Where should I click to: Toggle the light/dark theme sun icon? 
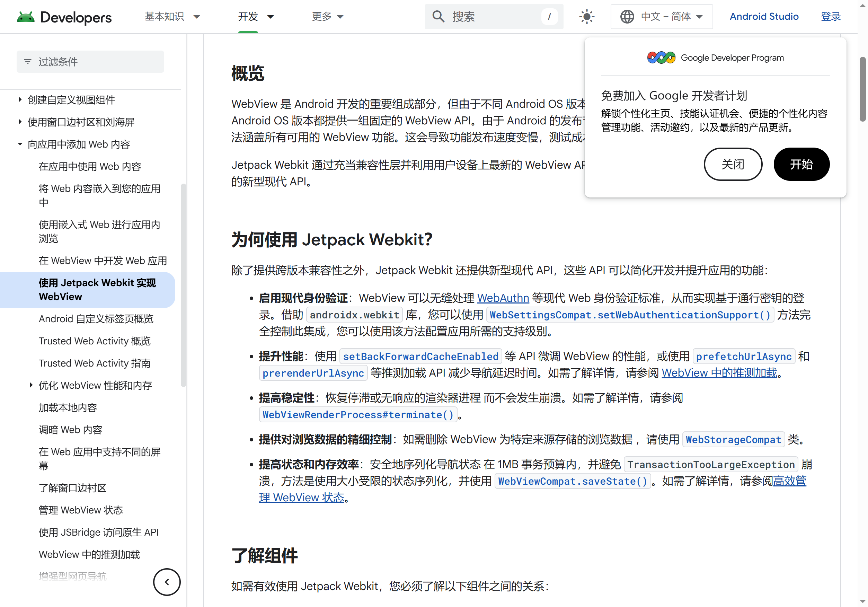click(587, 17)
